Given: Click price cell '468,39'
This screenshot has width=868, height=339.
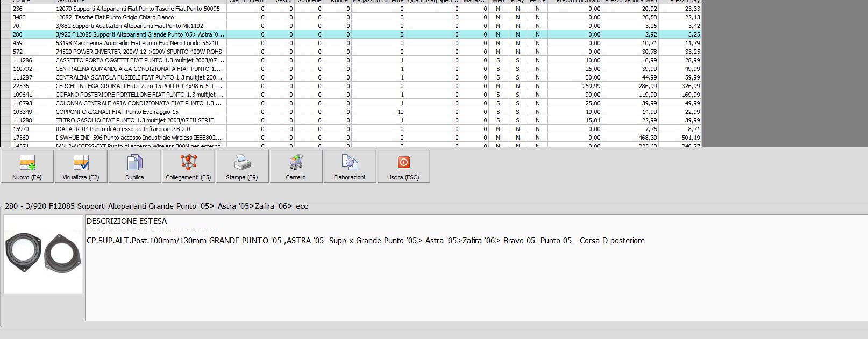Looking at the screenshot, I should coord(630,138).
